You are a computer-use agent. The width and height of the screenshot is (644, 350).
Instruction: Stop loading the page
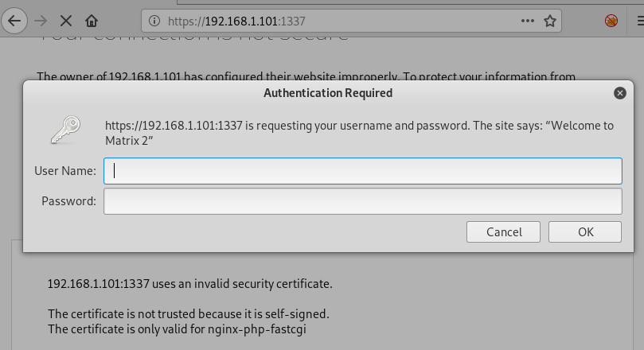[66, 20]
